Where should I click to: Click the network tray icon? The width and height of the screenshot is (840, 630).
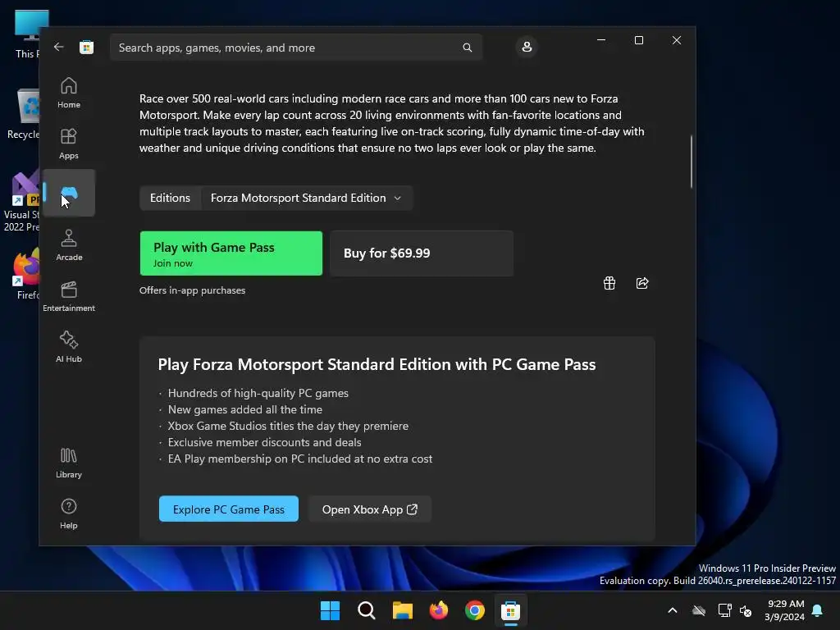click(724, 610)
